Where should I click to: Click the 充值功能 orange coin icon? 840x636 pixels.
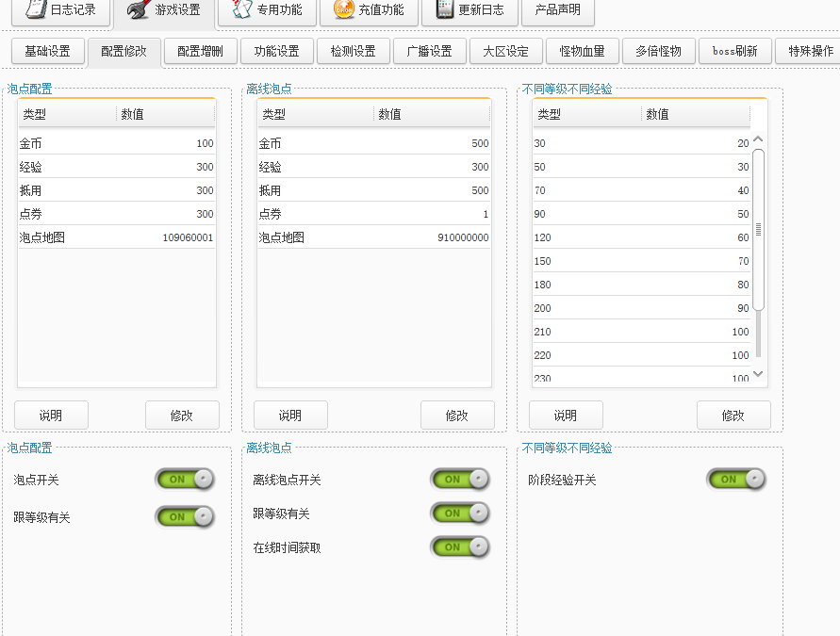tap(343, 8)
